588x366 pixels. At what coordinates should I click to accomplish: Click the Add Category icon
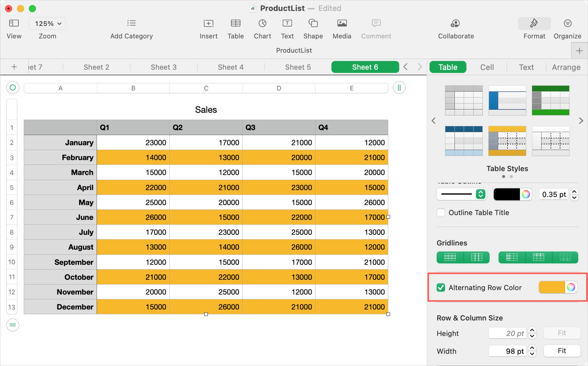pos(131,24)
